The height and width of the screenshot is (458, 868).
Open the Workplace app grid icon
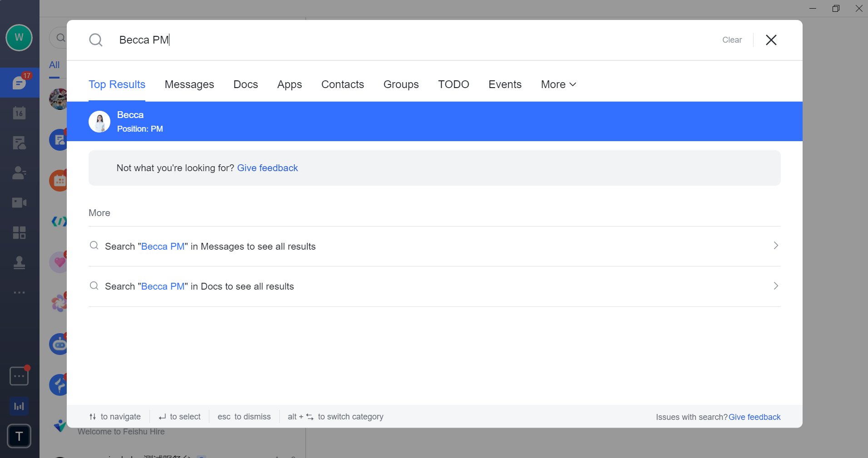19,232
